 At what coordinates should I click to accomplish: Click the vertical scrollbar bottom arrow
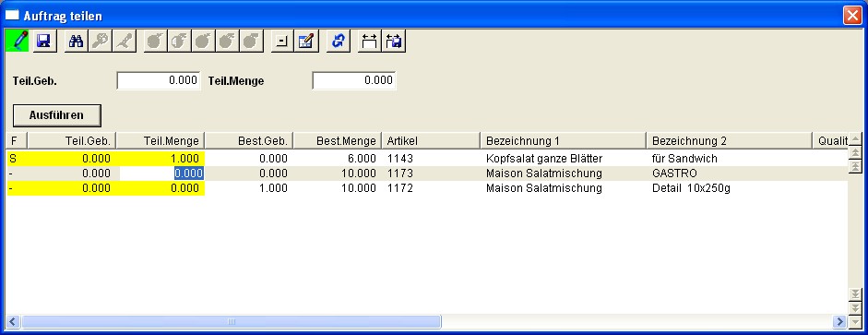[855, 321]
